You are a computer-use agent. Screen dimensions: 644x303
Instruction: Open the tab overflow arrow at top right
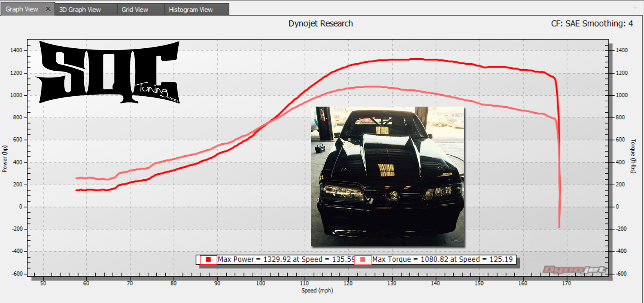(x=636, y=8)
